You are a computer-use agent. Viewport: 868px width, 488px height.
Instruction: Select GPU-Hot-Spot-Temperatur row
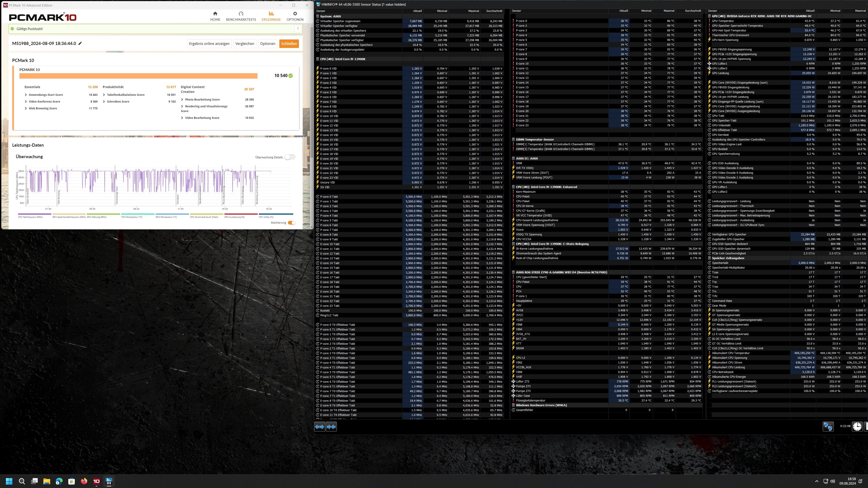tap(788, 30)
